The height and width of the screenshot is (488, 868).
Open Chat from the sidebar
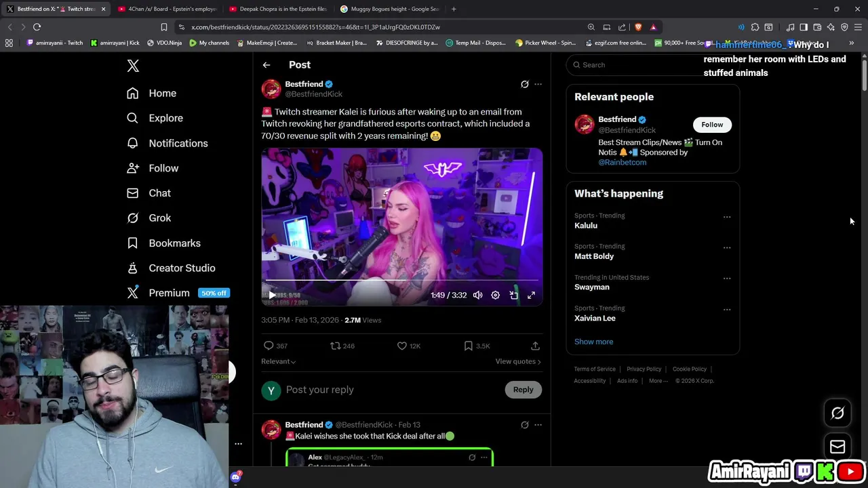tap(149, 193)
